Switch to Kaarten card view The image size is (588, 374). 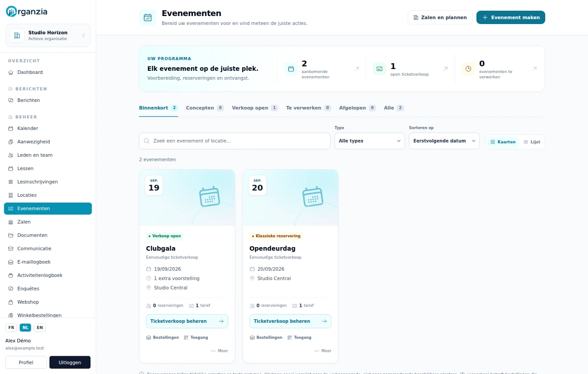[502, 142]
